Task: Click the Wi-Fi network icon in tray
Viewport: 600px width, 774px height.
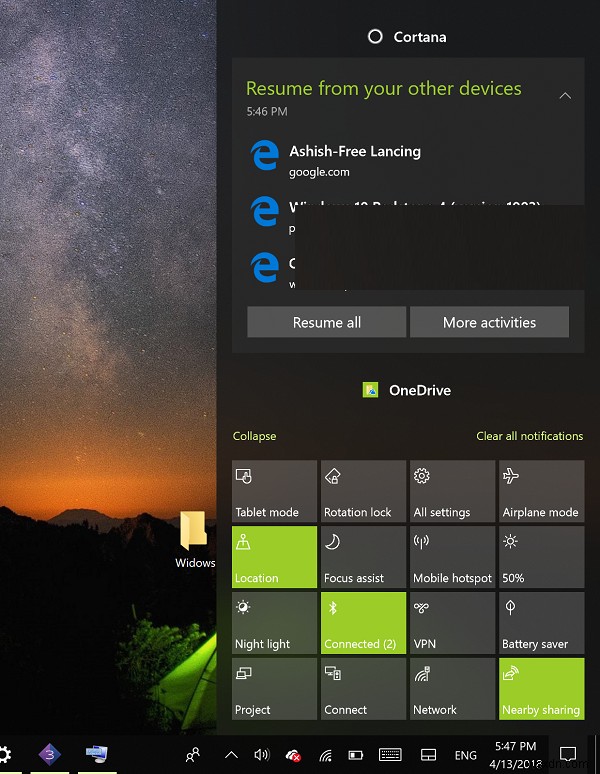Action: [325, 756]
